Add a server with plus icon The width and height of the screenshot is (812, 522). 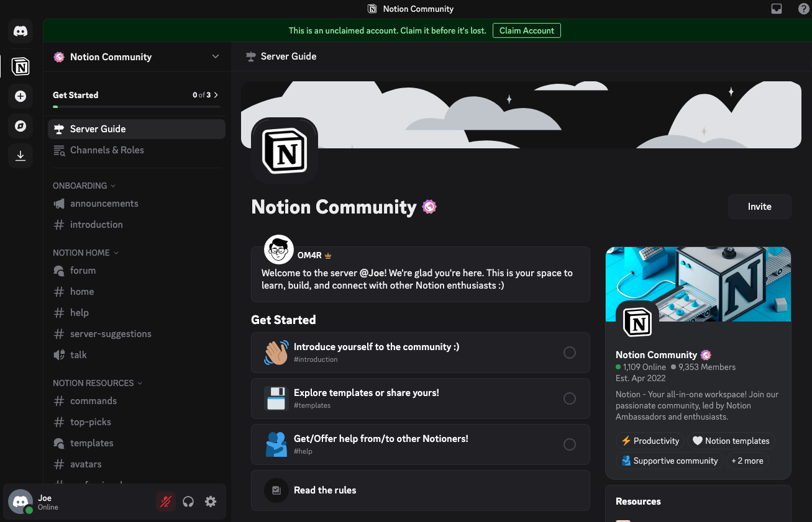pos(21,96)
